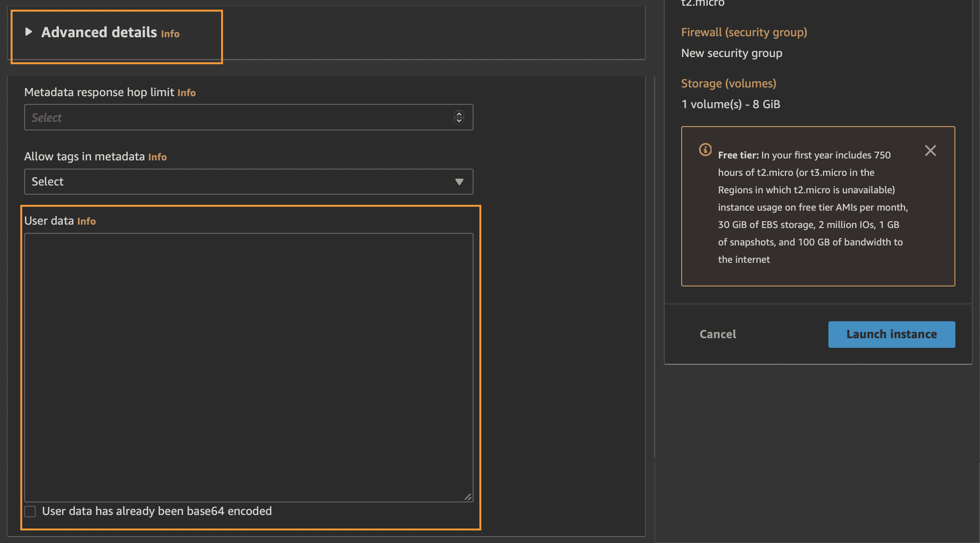Enable User data already base64 encoded checkbox
This screenshot has height=543, width=980.
pyautogui.click(x=30, y=512)
